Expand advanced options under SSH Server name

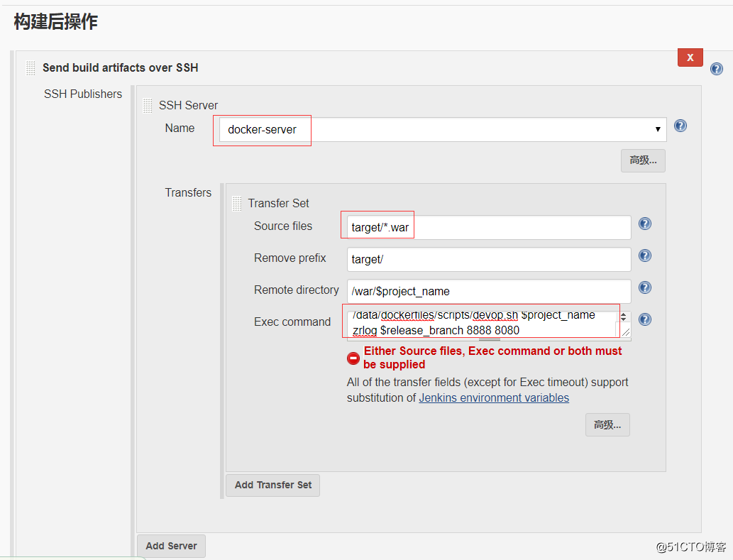[643, 160]
